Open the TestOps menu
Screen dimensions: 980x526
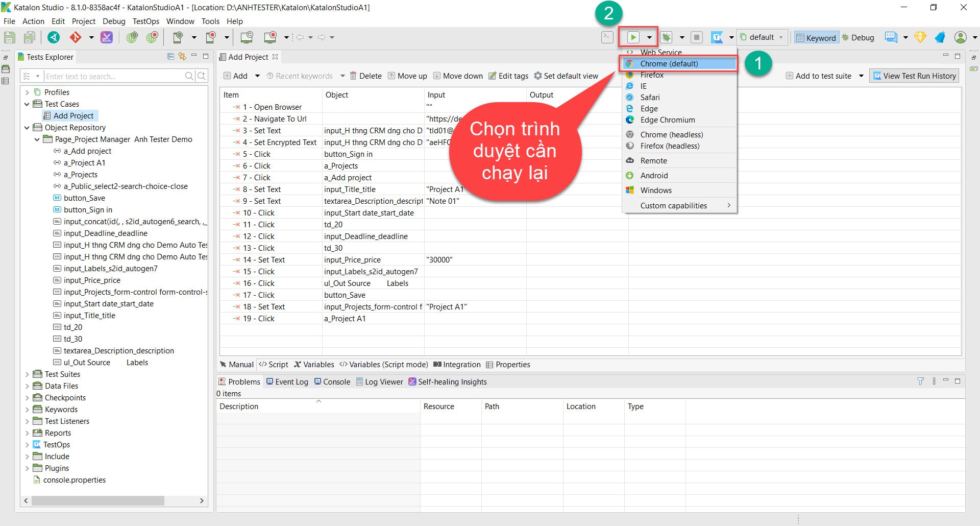[146, 21]
